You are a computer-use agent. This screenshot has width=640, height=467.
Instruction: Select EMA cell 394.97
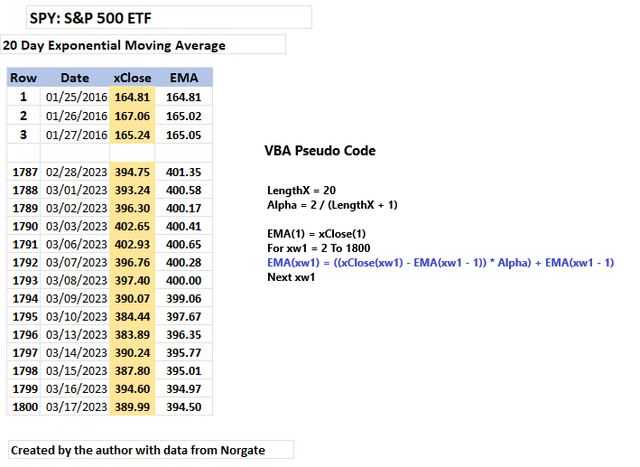point(184,389)
